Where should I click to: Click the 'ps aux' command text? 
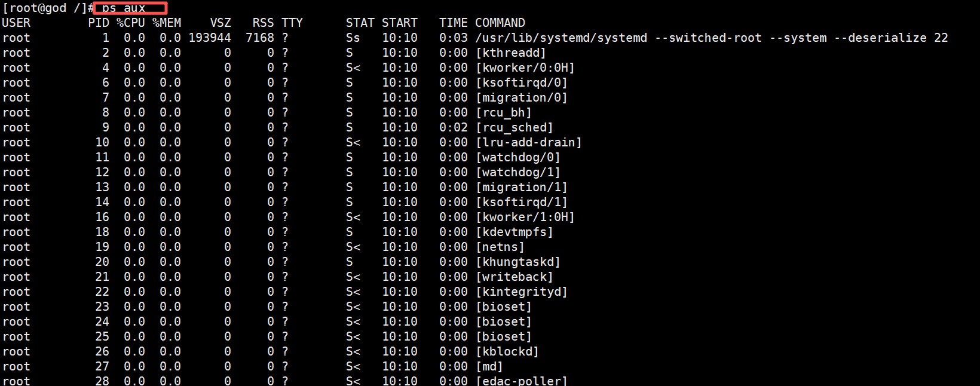point(124,8)
